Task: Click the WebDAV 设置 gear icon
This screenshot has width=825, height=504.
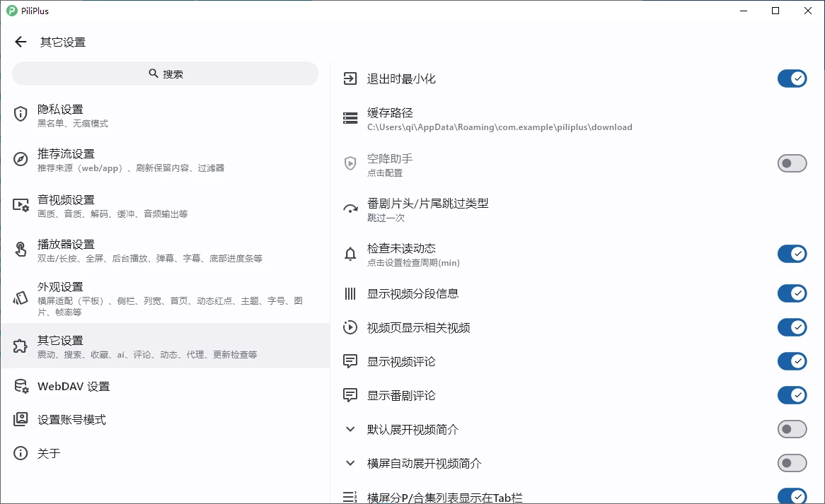Action: (21, 385)
